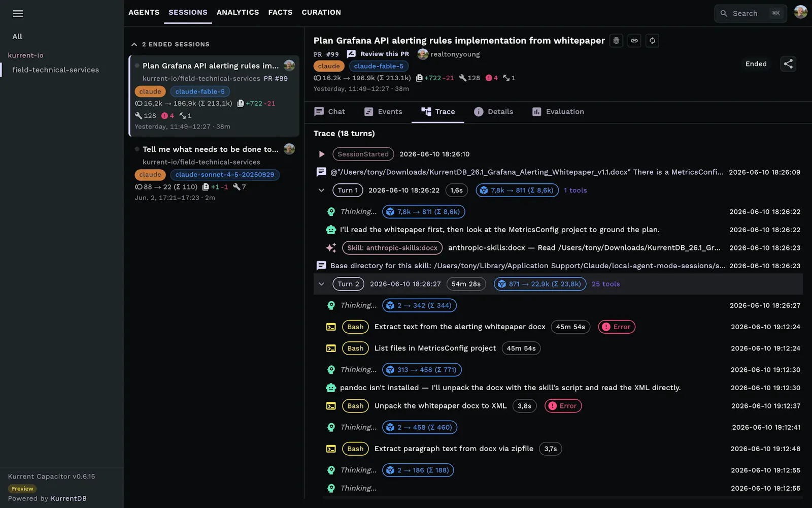Click the Bash badge for List files
Viewport: 812px width, 508px height.
(x=355, y=348)
